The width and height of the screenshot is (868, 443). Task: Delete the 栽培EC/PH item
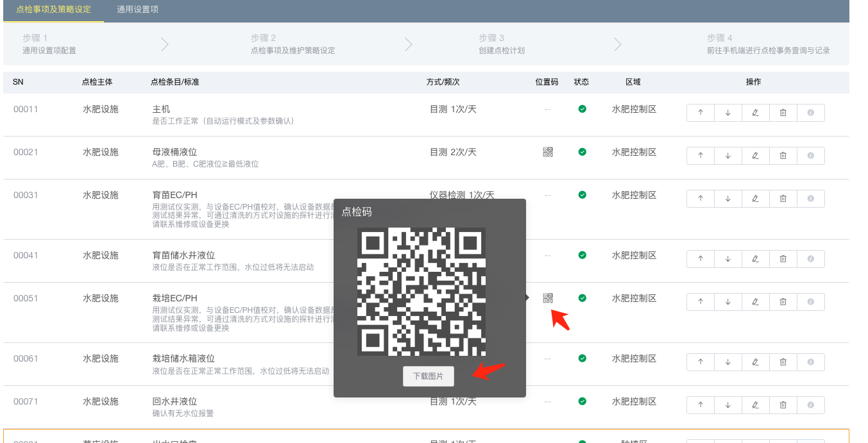[x=783, y=302]
